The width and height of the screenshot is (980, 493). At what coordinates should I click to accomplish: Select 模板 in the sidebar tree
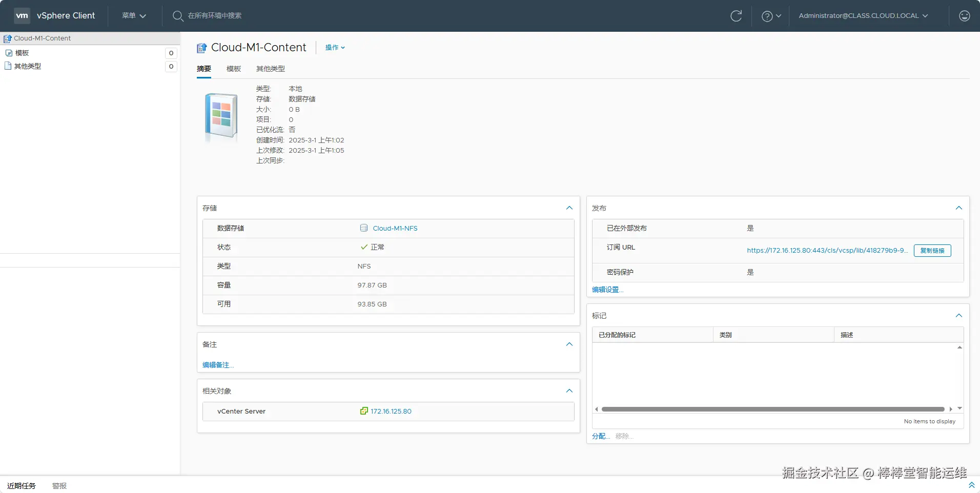22,53
